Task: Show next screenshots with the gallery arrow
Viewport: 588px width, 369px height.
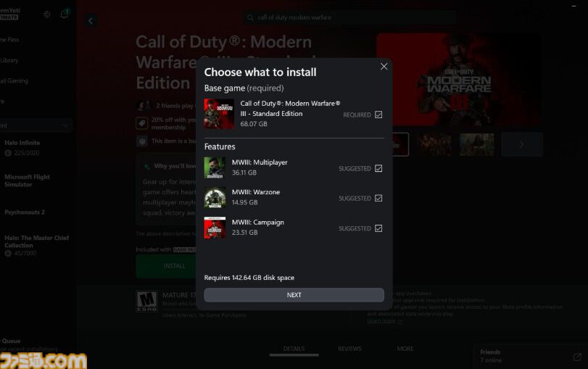Action: (x=521, y=144)
